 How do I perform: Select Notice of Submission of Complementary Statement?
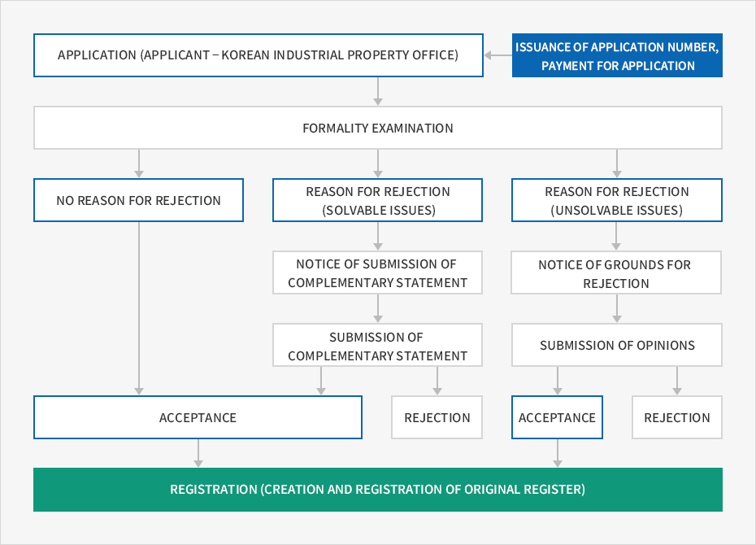[x=377, y=272]
